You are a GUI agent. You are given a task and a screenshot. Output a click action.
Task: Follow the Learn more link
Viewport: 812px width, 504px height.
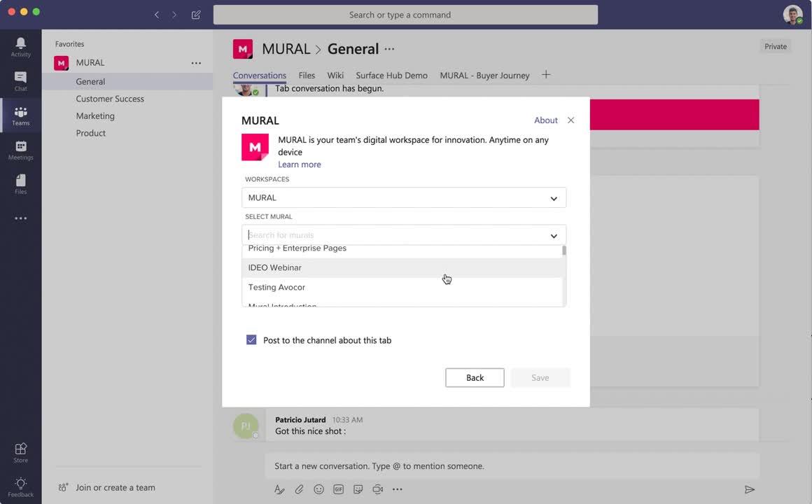[300, 164]
